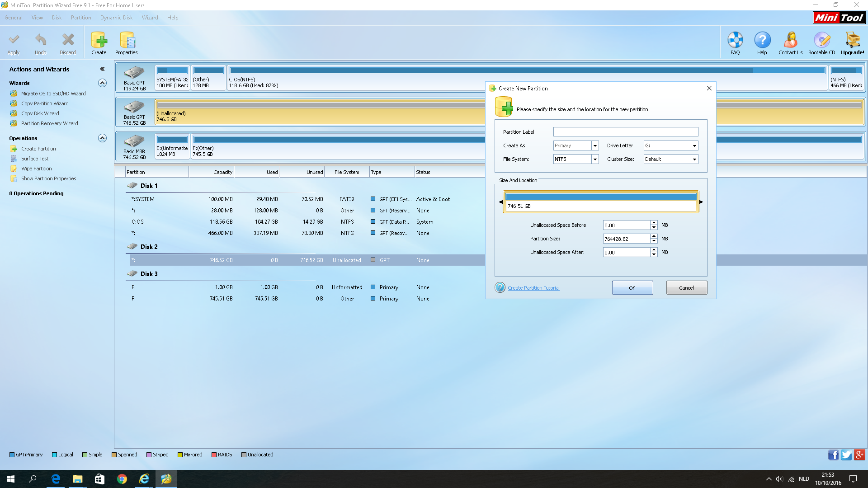The height and width of the screenshot is (488, 868).
Task: Launch Migrate OS to SSD/HD Wizard
Action: point(53,94)
